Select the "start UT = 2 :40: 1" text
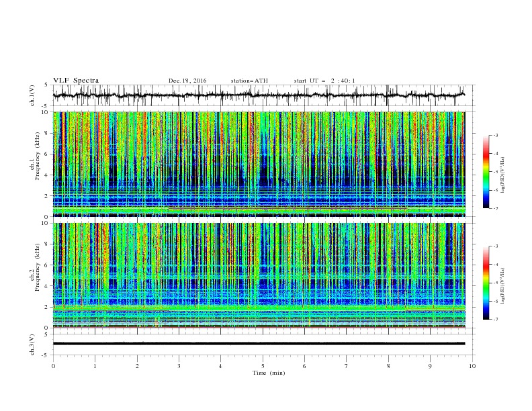532x411 pixels. click(x=324, y=81)
